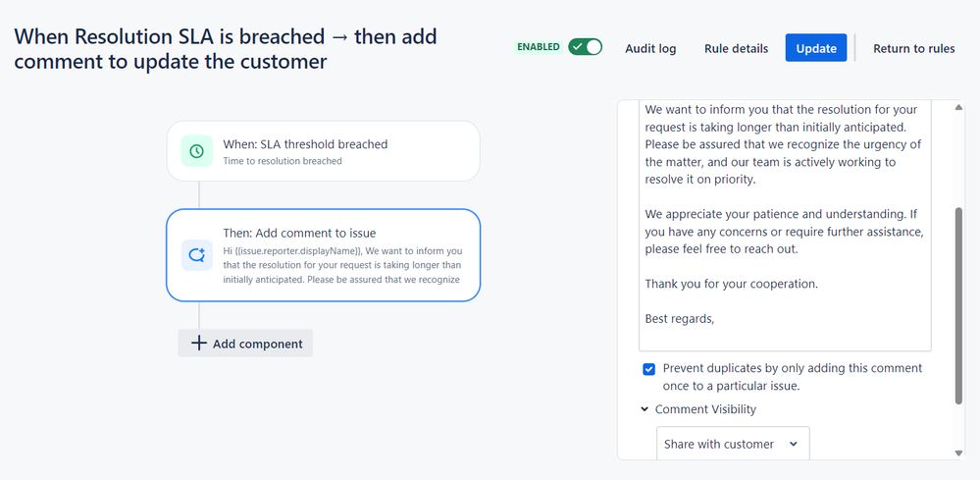Viewport: 980px width, 480px height.
Task: Click the scroll down arrow in panel
Action: tap(958, 453)
